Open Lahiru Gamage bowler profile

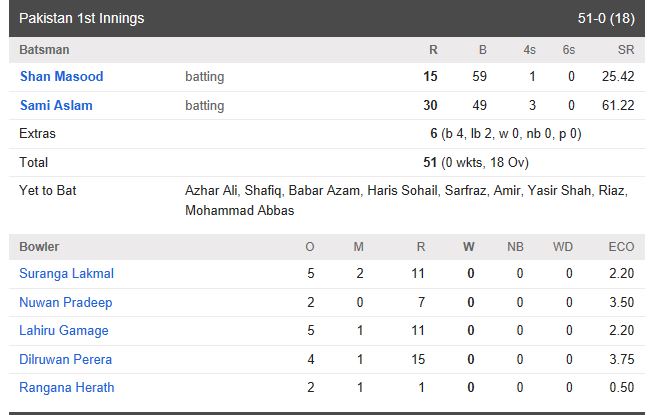64,331
